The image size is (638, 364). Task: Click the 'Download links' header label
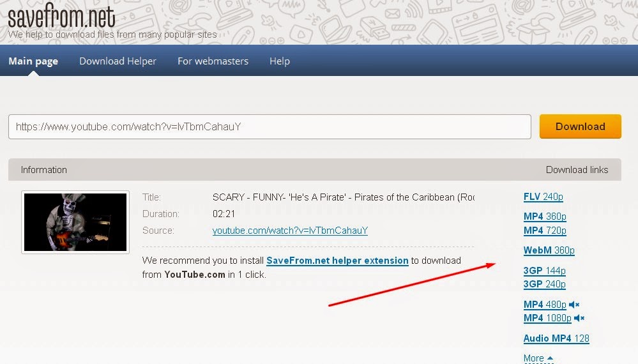(x=577, y=170)
